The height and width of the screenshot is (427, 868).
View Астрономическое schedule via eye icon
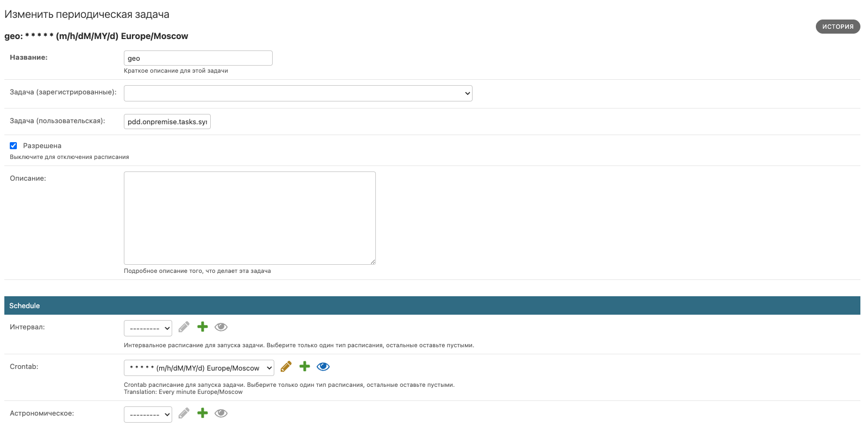click(221, 413)
